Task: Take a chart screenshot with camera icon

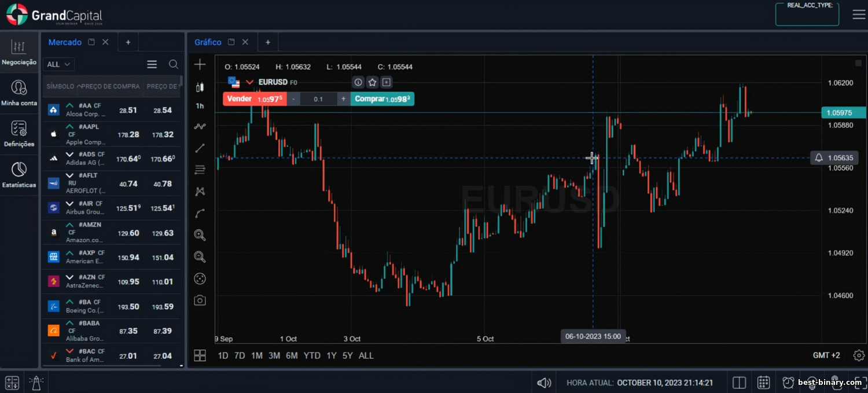Action: [200, 300]
